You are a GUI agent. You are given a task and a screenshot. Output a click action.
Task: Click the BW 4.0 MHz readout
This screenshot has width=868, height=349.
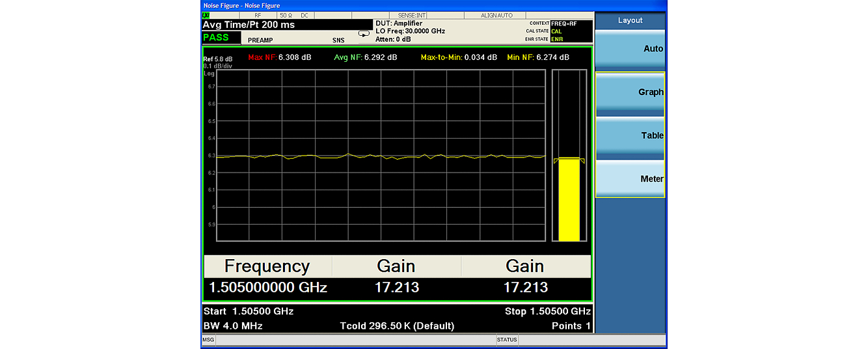click(x=233, y=326)
